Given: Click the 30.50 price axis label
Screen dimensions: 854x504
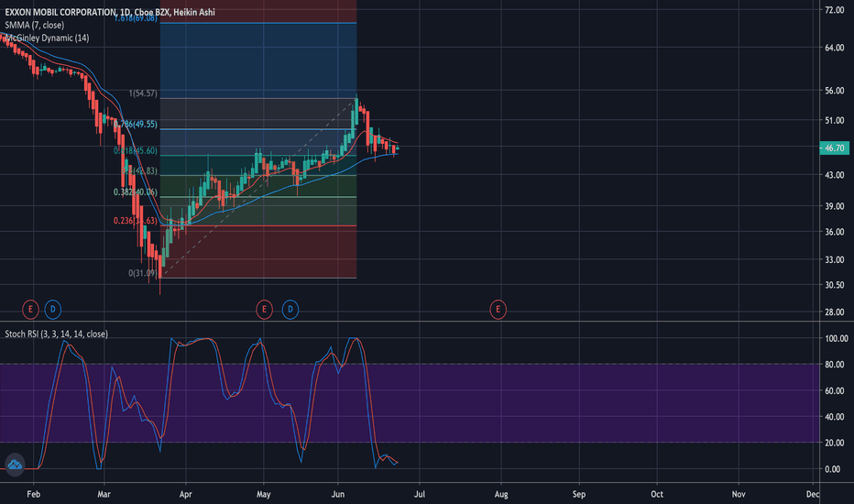Looking at the screenshot, I should 835,285.
